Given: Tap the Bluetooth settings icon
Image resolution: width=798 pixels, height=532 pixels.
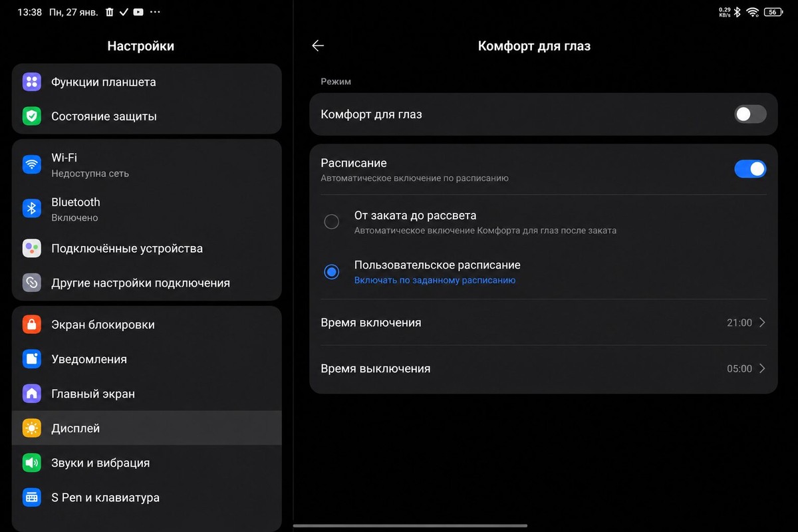Looking at the screenshot, I should [x=32, y=209].
